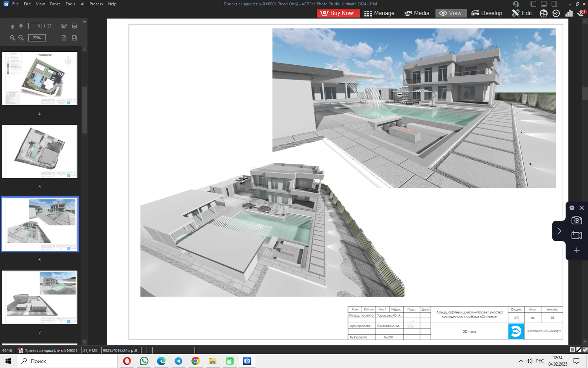
Task: Open message center eye icon with badge
Action: point(582,13)
